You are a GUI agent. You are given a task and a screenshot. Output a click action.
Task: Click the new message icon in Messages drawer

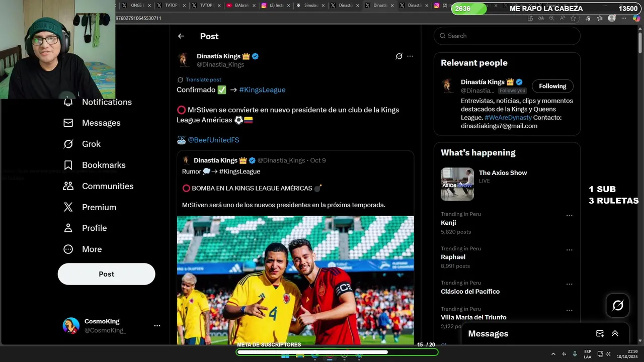(600, 333)
